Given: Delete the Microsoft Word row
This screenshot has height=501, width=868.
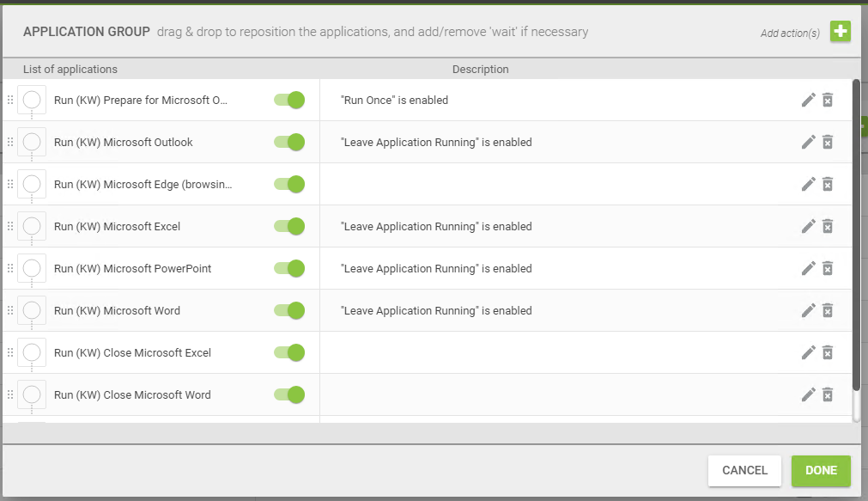Looking at the screenshot, I should pyautogui.click(x=827, y=310).
